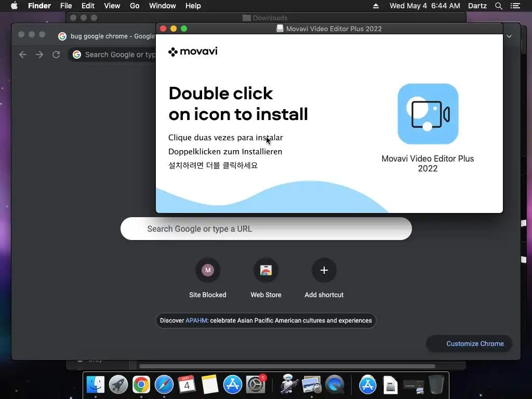
Task: Open Automator from the Dock
Action: pyautogui.click(x=289, y=384)
